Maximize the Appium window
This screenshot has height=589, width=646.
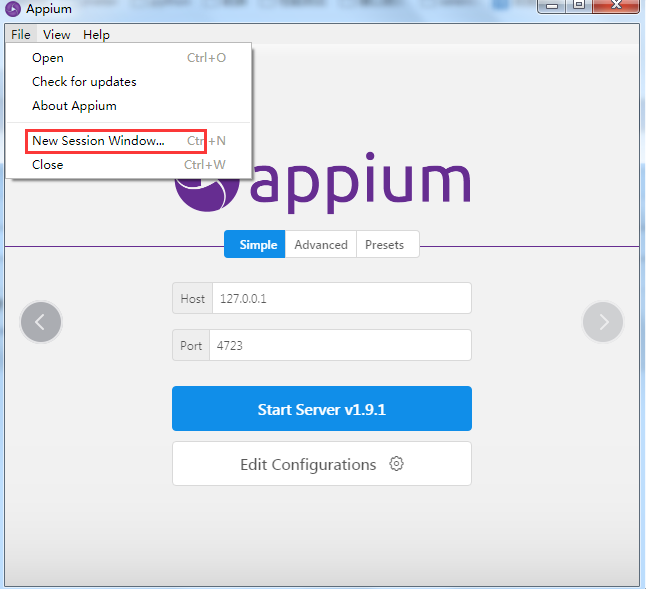point(579,6)
